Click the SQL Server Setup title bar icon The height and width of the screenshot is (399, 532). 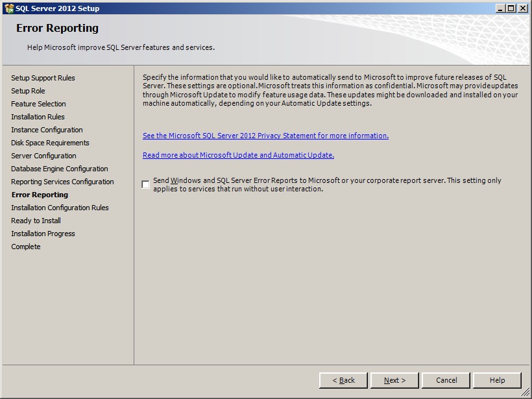8,8
